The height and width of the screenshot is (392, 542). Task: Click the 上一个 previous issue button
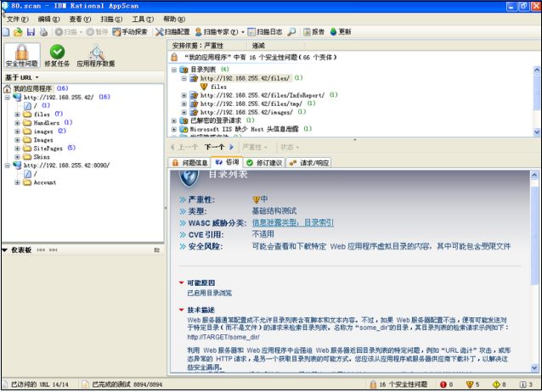click(183, 147)
